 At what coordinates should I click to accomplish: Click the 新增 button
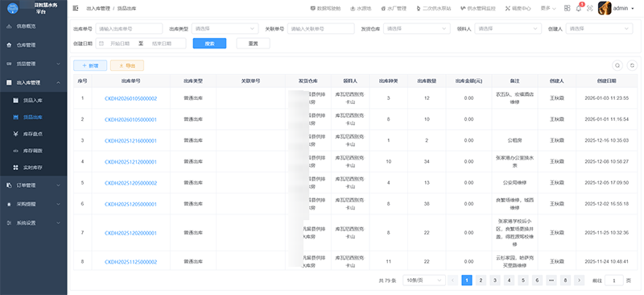tap(90, 65)
